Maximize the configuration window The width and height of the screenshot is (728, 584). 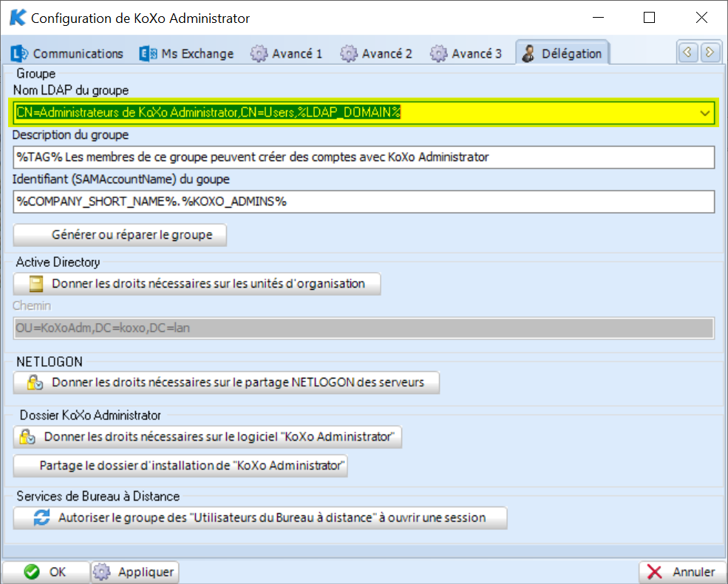[649, 18]
